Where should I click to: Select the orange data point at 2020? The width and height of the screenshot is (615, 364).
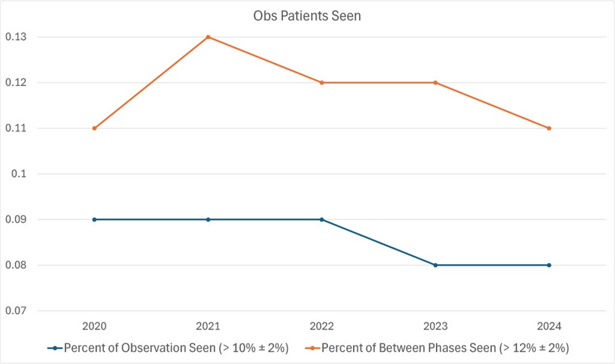94,128
